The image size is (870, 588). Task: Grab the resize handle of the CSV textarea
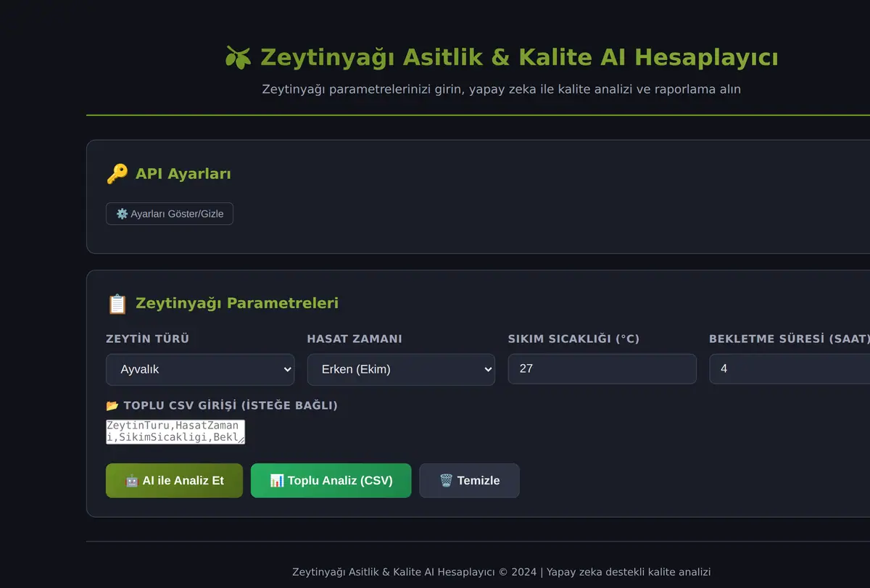241,439
